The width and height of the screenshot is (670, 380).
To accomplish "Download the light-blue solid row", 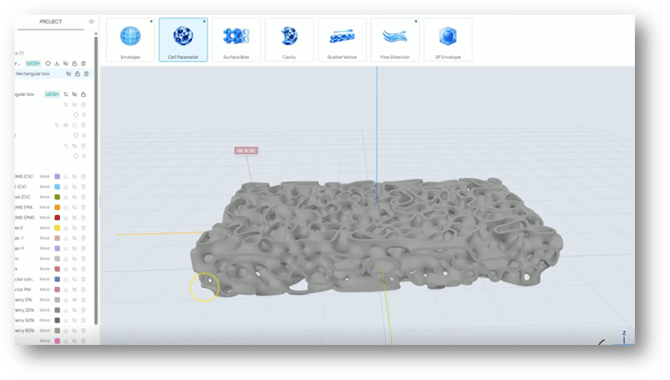I will pos(66,187).
